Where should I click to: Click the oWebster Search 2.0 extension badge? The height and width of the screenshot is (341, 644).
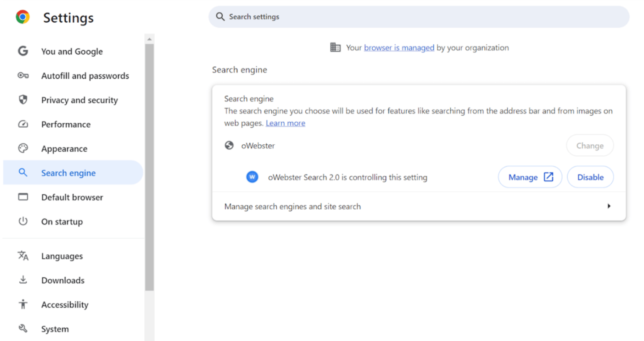tap(252, 177)
